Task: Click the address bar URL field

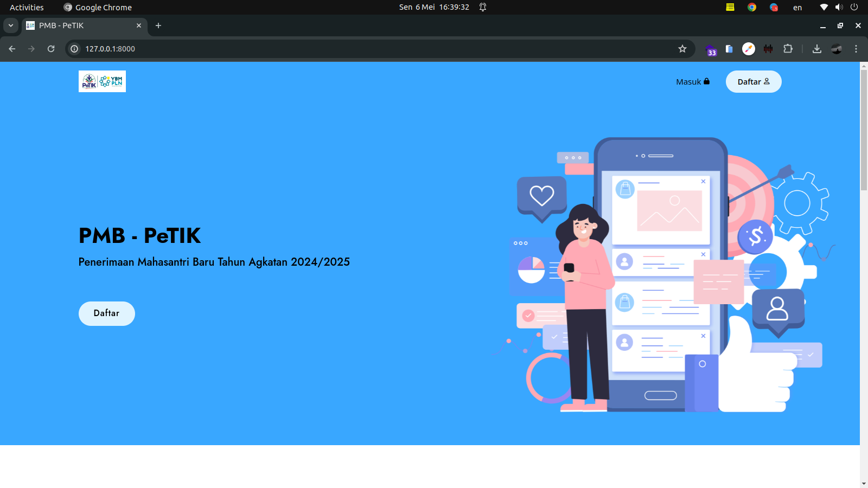Action: 325,49
